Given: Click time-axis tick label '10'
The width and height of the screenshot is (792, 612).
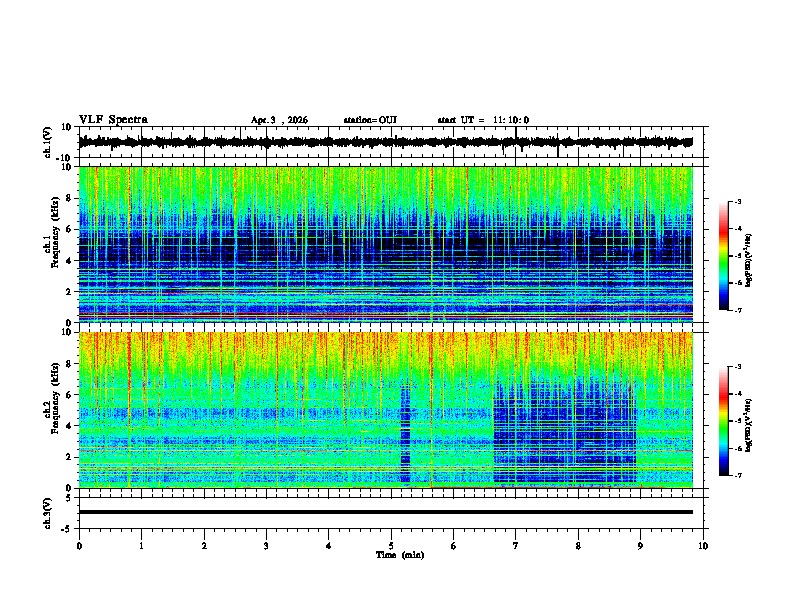Looking at the screenshot, I should click(x=703, y=546).
